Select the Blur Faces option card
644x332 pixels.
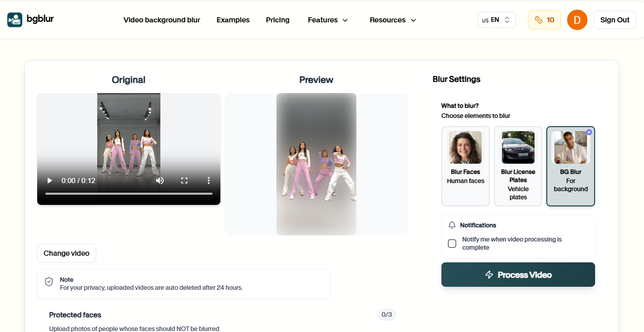tap(465, 166)
